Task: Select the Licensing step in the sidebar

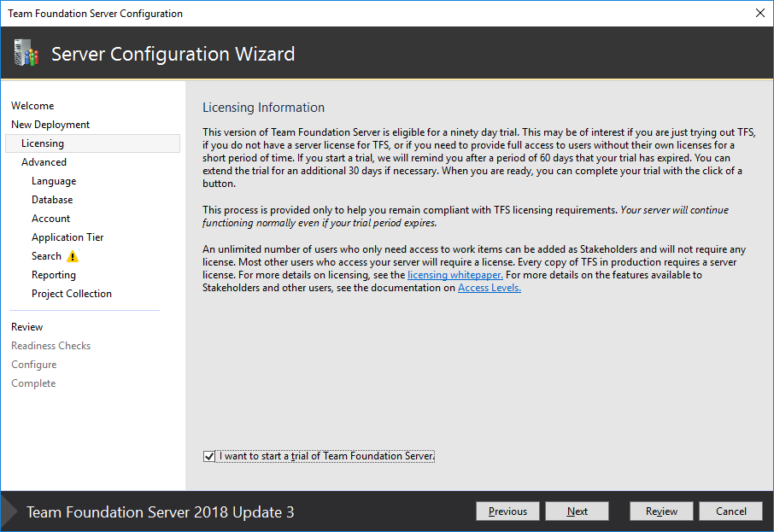Action: 43,143
